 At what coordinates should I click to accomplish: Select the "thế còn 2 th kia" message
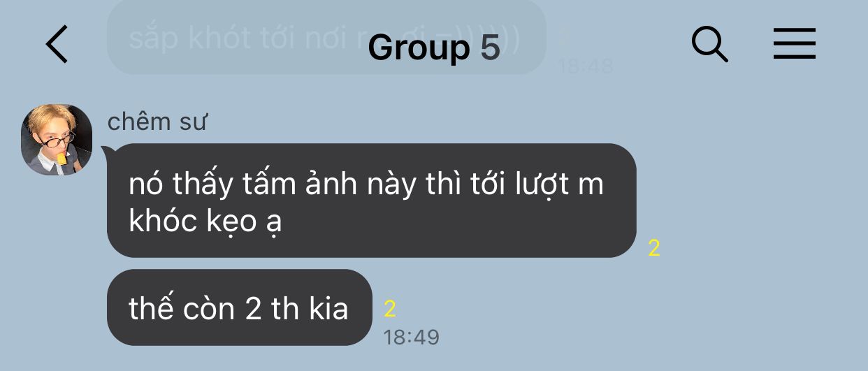coord(239,307)
